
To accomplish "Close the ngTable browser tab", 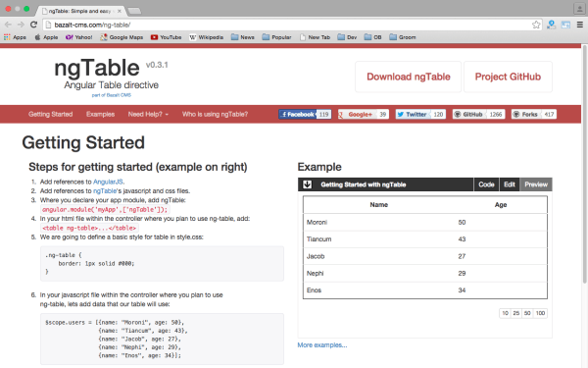I will pos(120,11).
